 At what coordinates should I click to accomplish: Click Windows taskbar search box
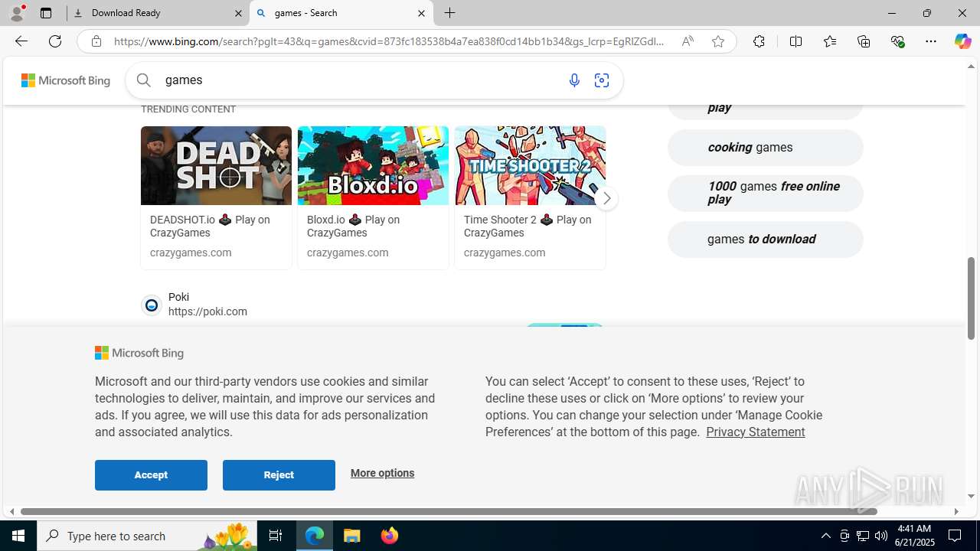[x=147, y=536]
